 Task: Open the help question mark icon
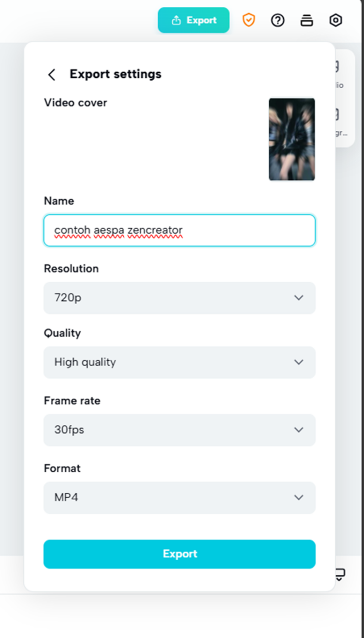278,20
